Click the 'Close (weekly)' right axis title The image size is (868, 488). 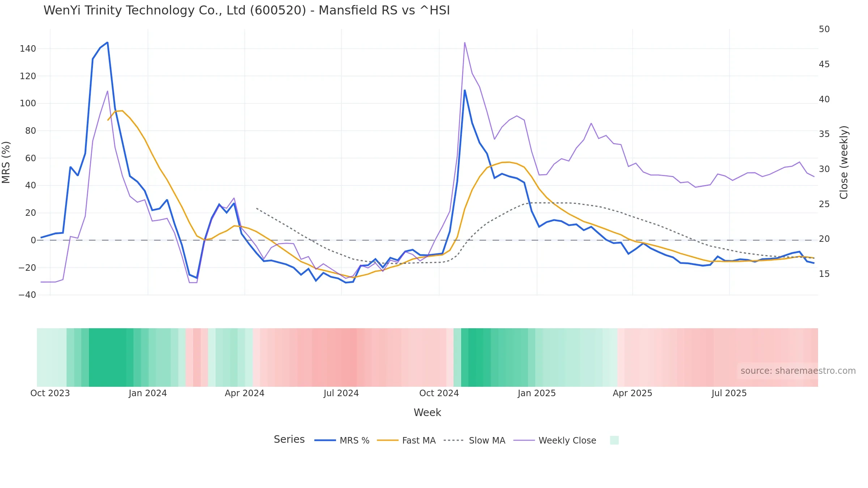pos(844,162)
